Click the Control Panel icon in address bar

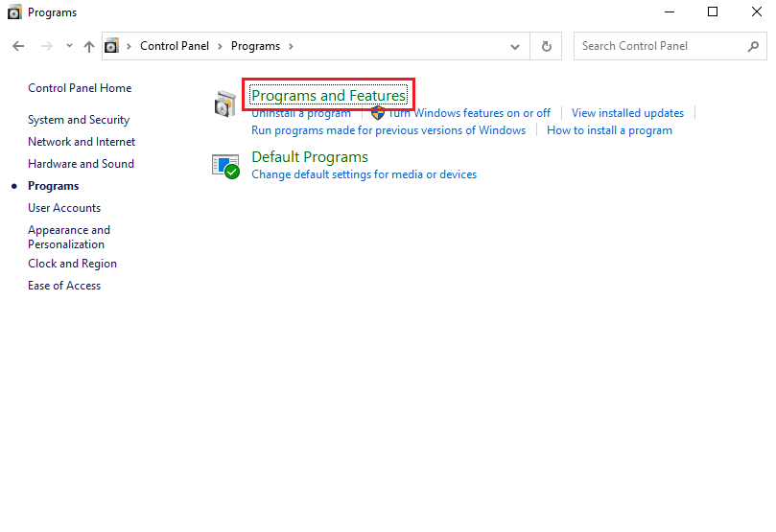[112, 46]
